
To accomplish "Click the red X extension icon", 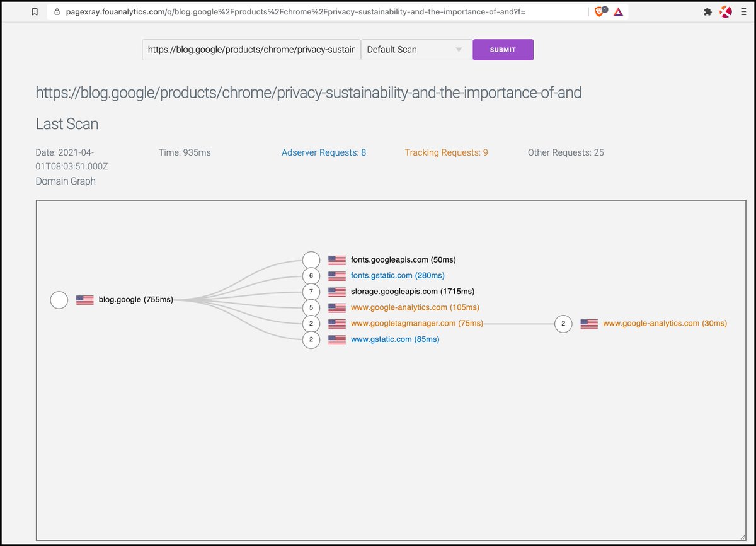I will coord(726,11).
